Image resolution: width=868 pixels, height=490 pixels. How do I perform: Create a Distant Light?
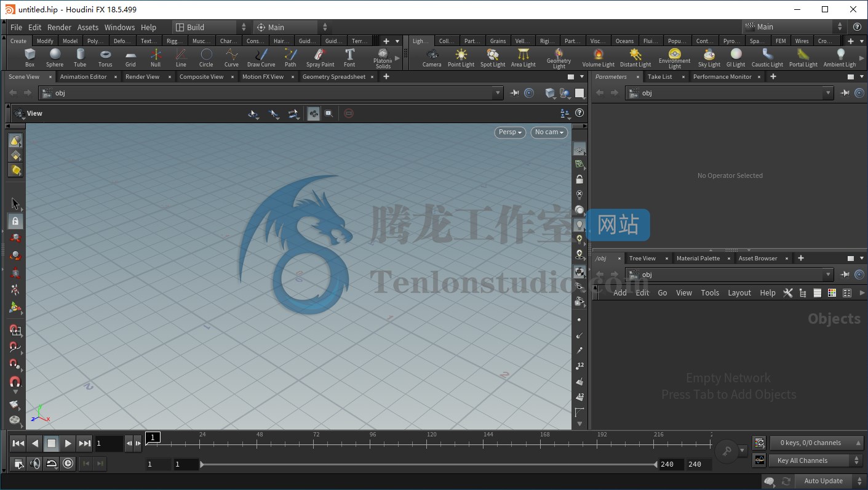[635, 57]
